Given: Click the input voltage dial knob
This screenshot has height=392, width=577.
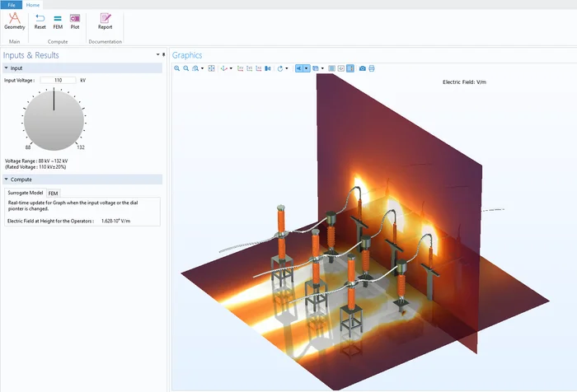Looking at the screenshot, I should [x=54, y=119].
